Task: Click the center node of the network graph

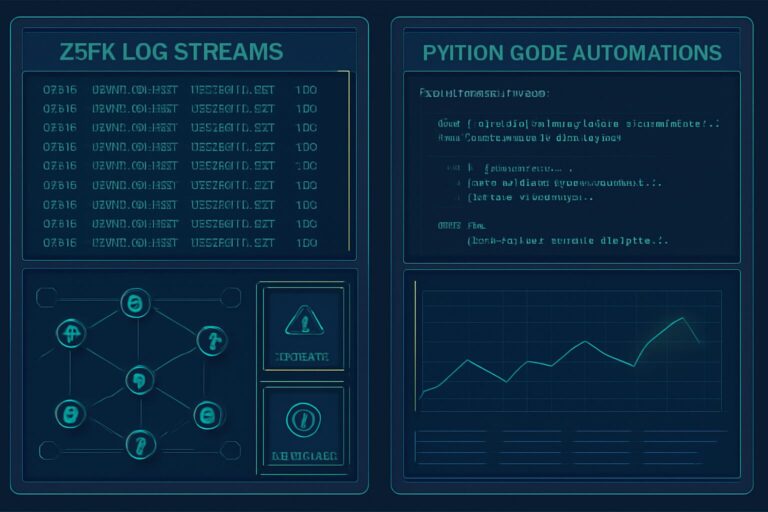Action: coord(140,380)
